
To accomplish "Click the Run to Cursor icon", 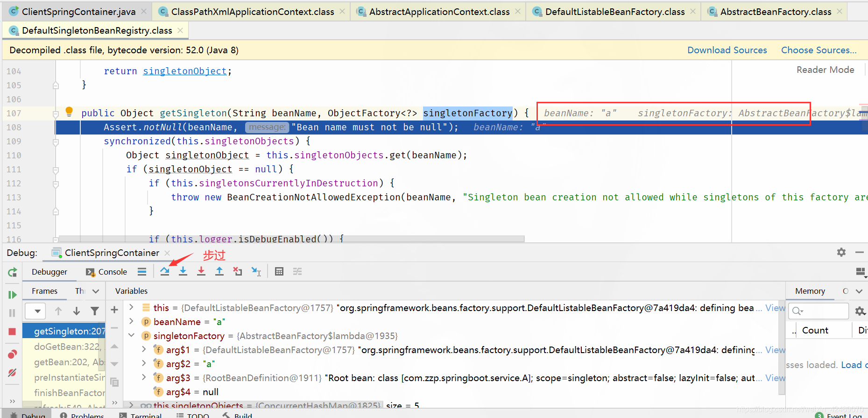I will [256, 271].
